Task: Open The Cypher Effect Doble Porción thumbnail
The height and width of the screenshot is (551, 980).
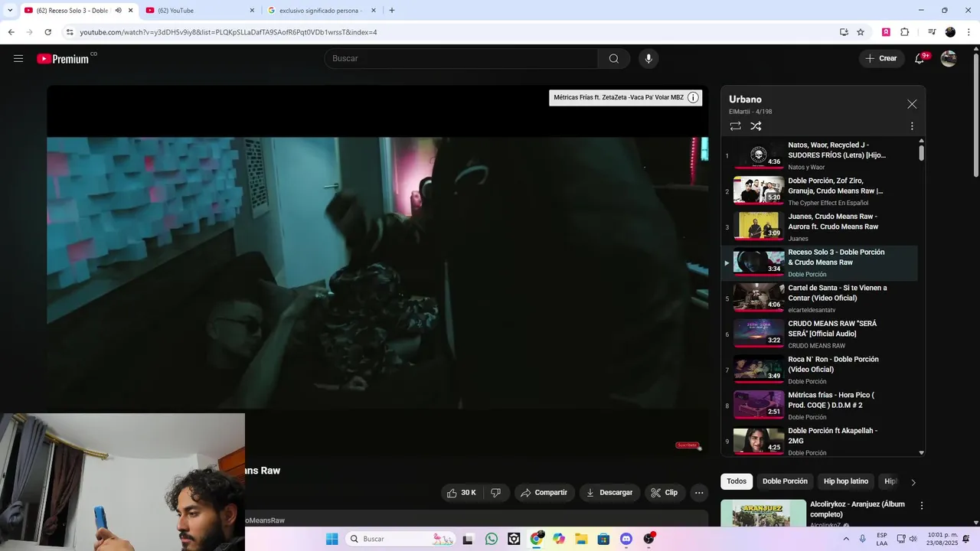Action: 759,191
